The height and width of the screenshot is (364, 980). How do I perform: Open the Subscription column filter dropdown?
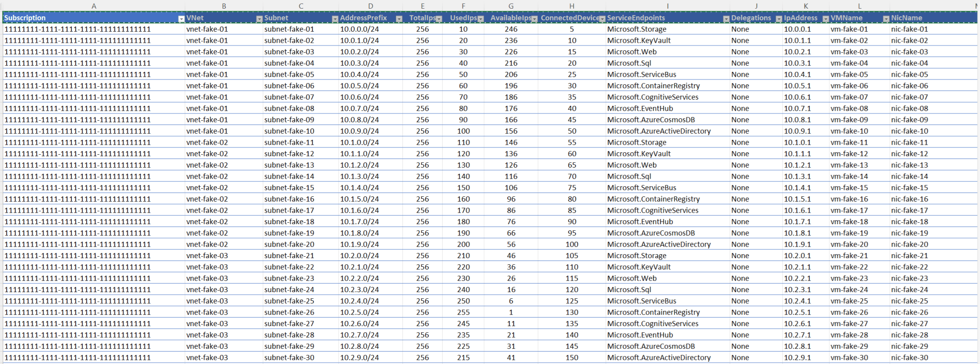click(x=181, y=19)
